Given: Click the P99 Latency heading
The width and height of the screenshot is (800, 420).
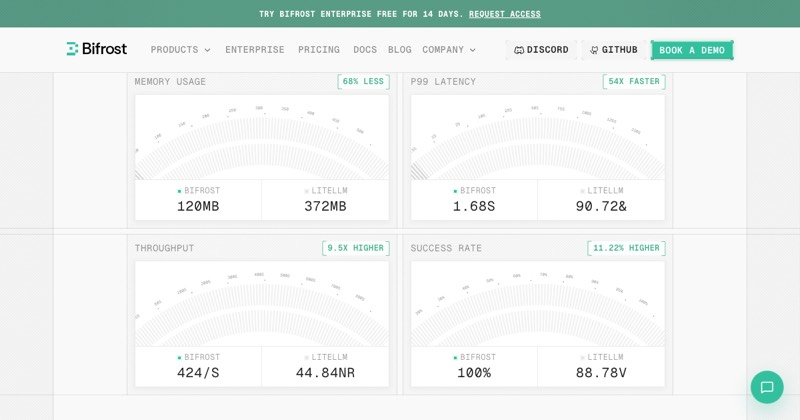Looking at the screenshot, I should click(x=443, y=82).
